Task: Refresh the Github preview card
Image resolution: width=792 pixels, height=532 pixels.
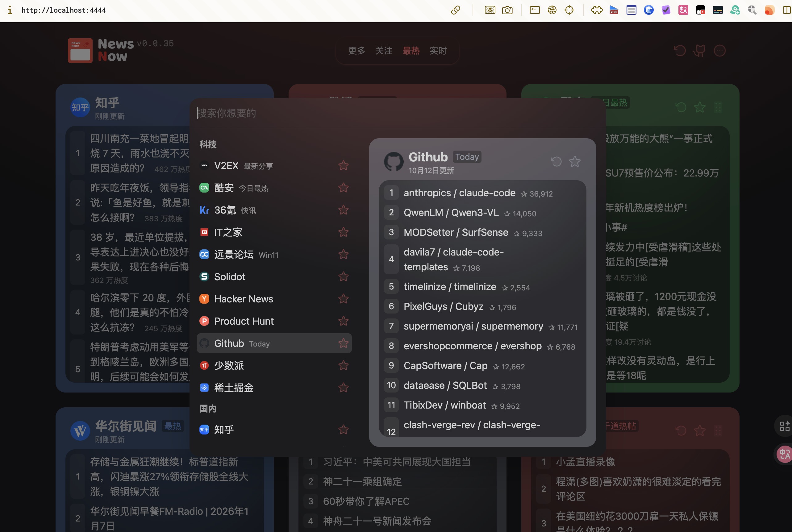Action: pos(556,161)
